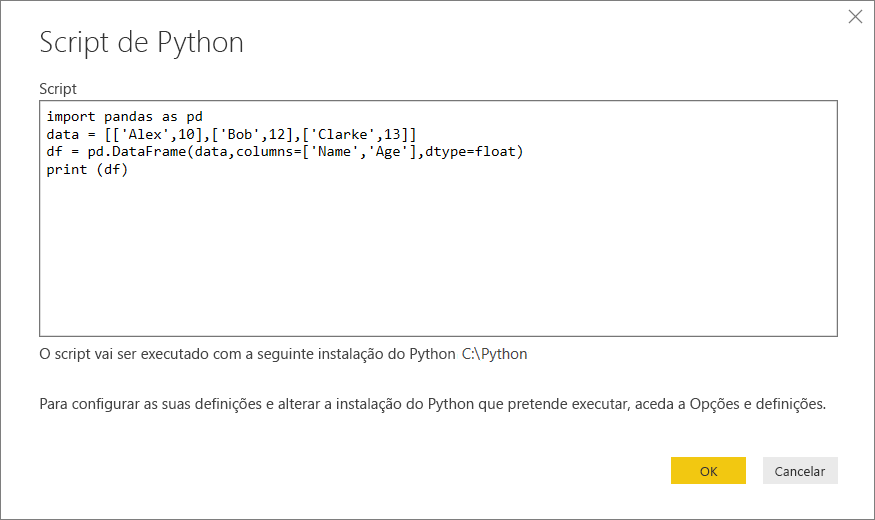Click the empty area of the Script box

438,257
